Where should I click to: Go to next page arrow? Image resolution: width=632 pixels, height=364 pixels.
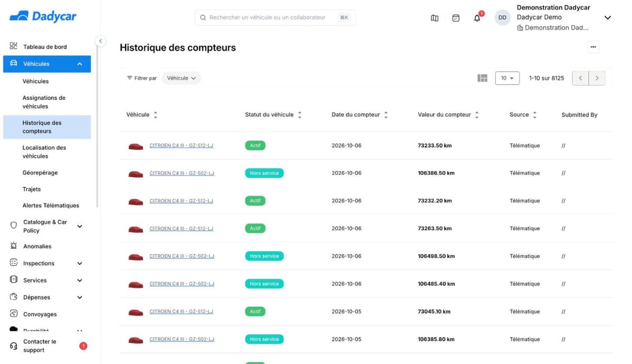(x=597, y=78)
